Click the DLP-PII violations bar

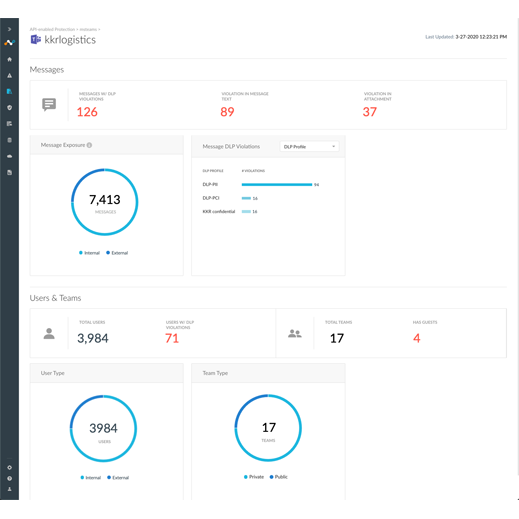pyautogui.click(x=277, y=184)
